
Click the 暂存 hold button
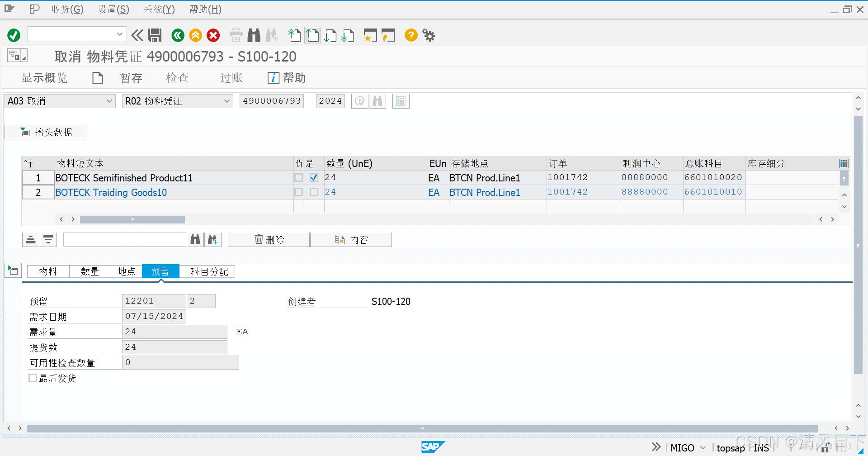coord(131,78)
